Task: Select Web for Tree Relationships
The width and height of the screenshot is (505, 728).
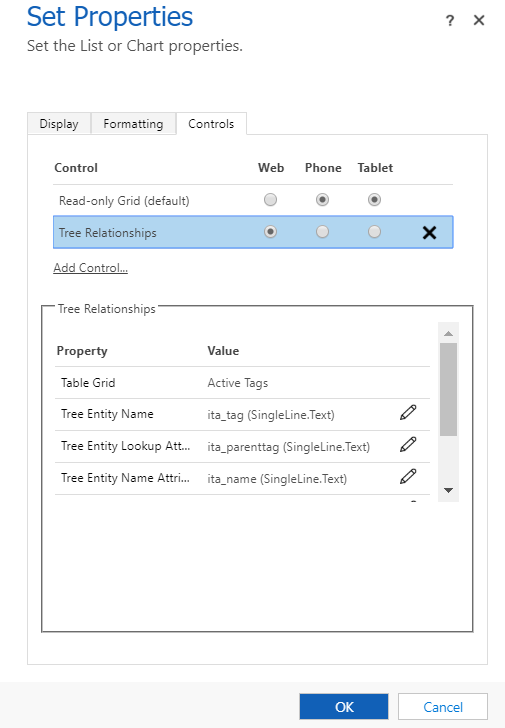Action: [x=270, y=232]
